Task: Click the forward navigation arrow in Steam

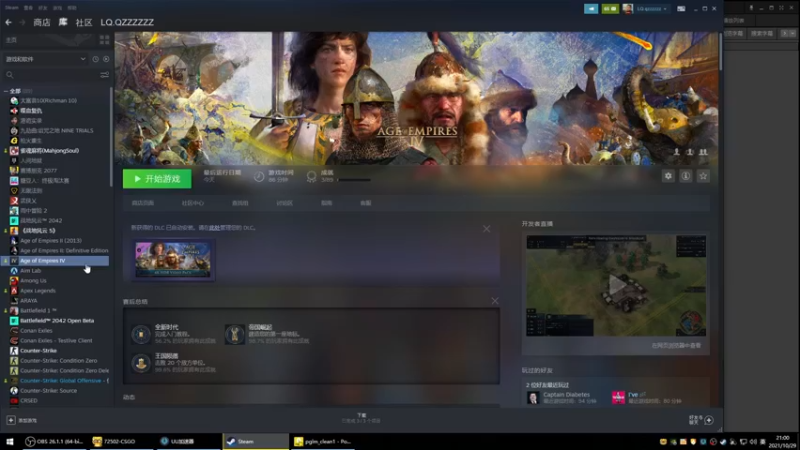Action: pos(22,22)
